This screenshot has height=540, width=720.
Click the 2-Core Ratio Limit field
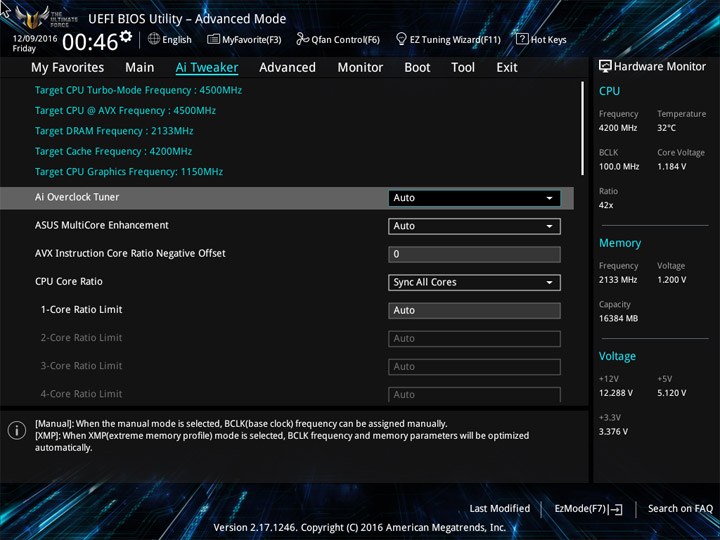click(474, 339)
